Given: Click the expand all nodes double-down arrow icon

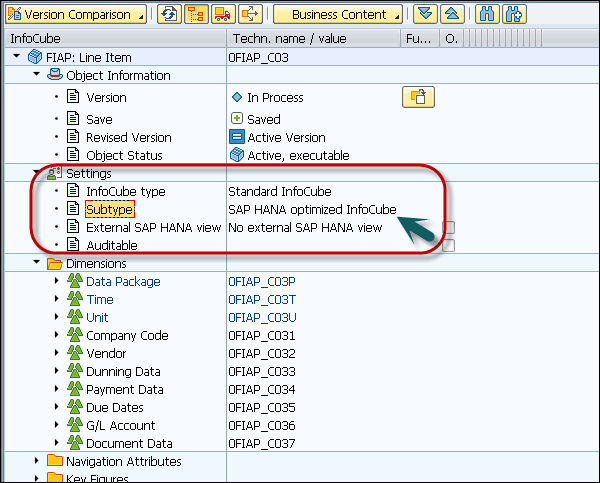Looking at the screenshot, I should tap(425, 15).
